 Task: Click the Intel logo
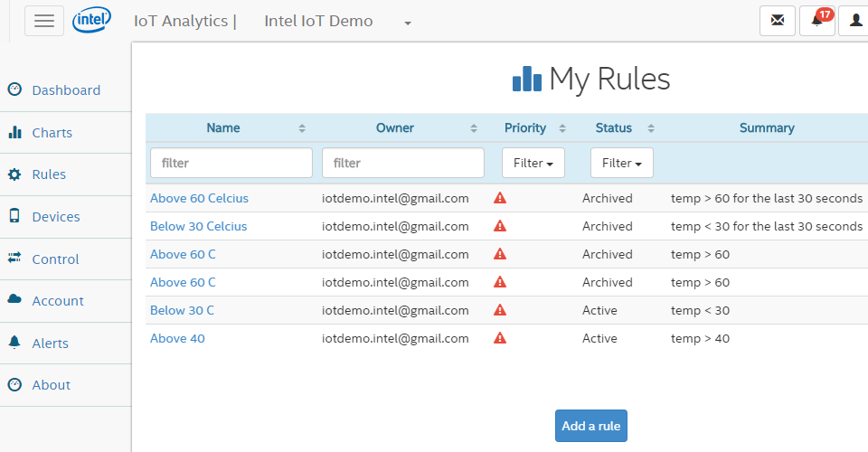click(x=92, y=19)
